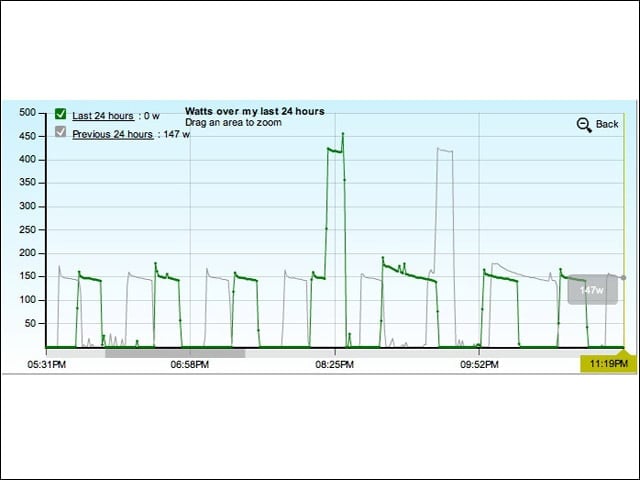Screen dimensions: 640x480
Task: Click the 500 y-axis value
Action: click(x=28, y=113)
